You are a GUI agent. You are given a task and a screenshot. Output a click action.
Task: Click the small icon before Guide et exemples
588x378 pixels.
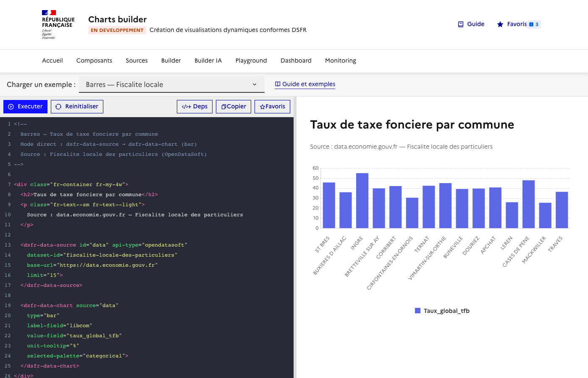tap(277, 84)
